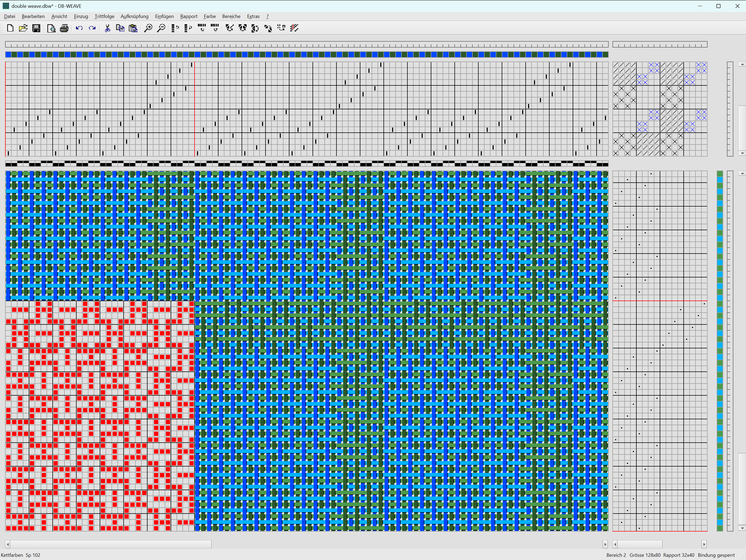Click the threading scrollbar up arrow

pos(742,64)
